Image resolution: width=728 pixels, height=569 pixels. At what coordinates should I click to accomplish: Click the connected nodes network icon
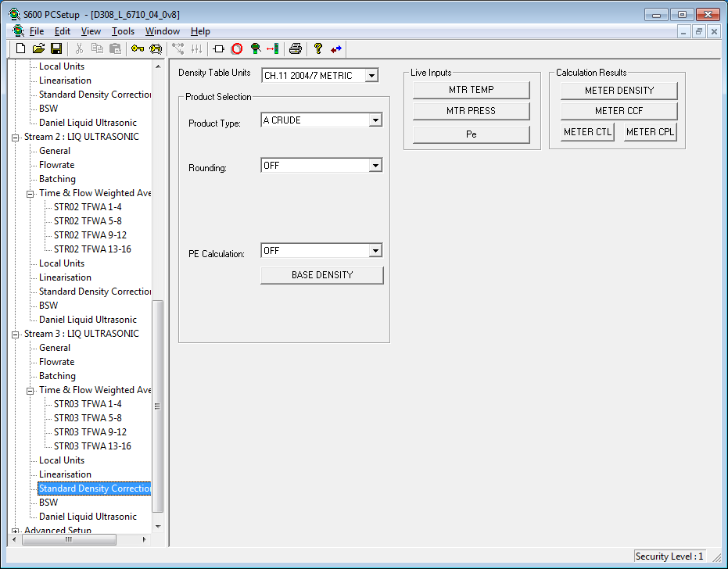pos(178,48)
